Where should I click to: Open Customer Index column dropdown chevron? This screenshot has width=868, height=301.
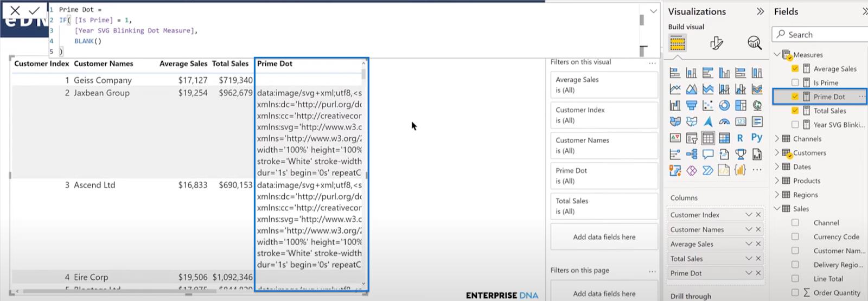point(749,215)
